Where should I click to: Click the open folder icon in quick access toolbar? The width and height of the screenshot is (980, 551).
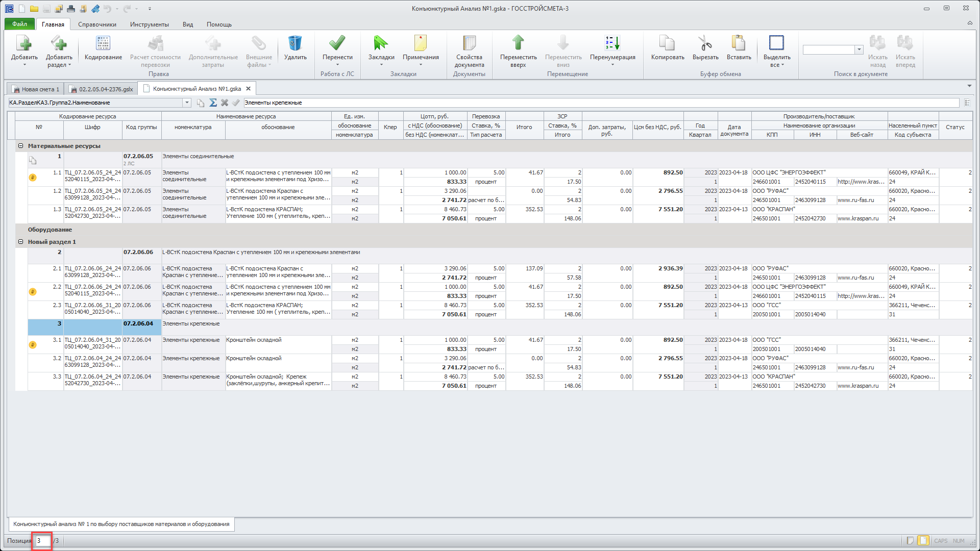click(34, 9)
